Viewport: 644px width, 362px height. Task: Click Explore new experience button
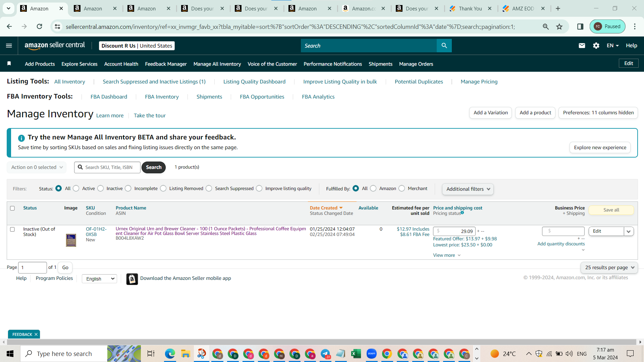(x=600, y=147)
